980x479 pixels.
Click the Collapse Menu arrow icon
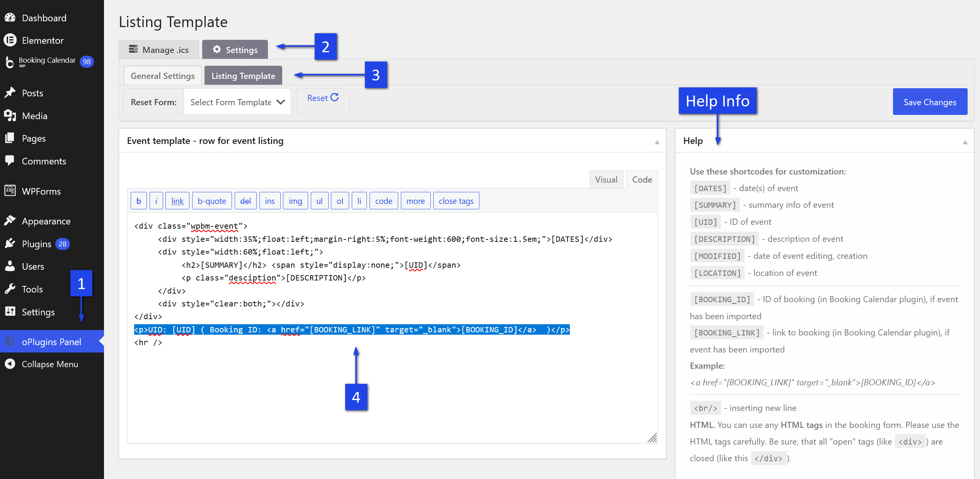[10, 364]
